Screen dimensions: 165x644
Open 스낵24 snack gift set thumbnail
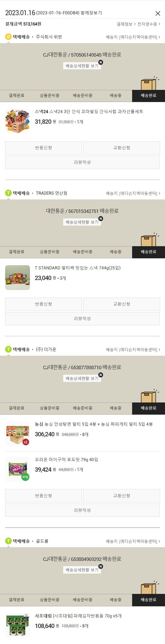coord(18,121)
